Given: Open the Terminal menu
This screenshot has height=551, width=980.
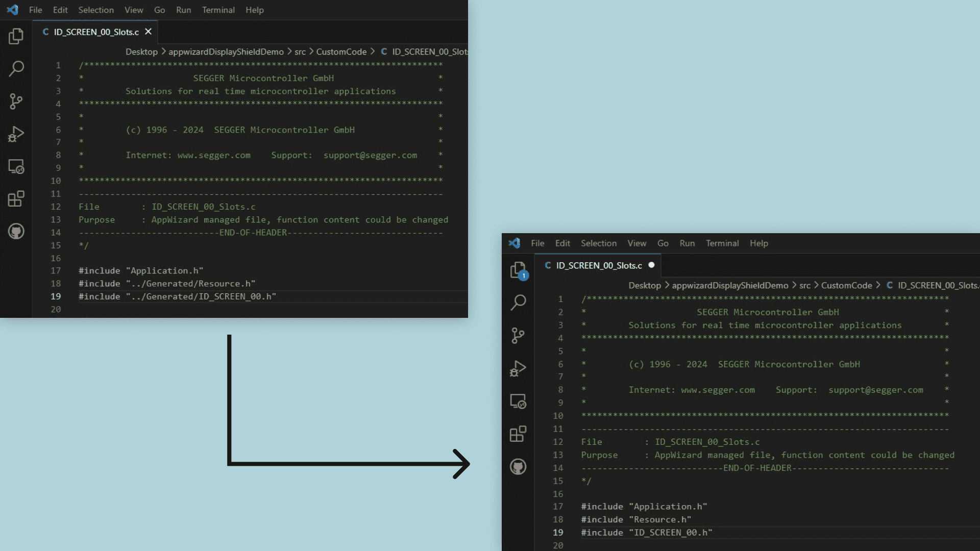Looking at the screenshot, I should (218, 10).
